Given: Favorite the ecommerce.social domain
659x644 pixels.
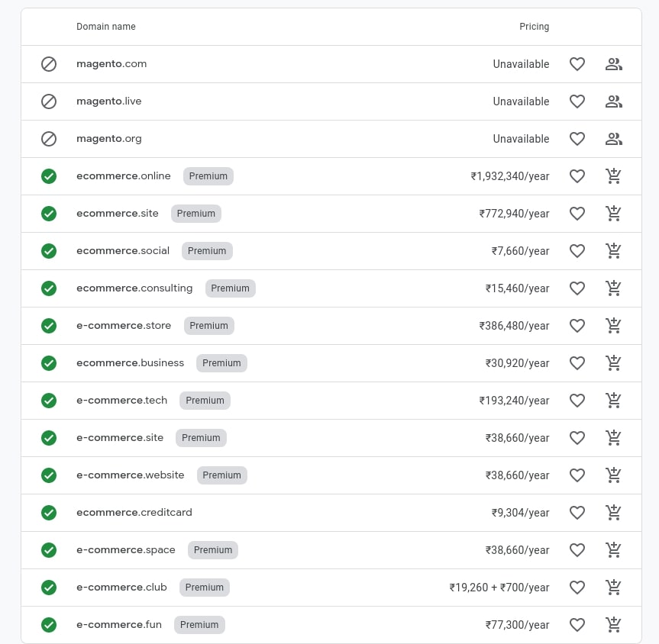Looking at the screenshot, I should [577, 251].
